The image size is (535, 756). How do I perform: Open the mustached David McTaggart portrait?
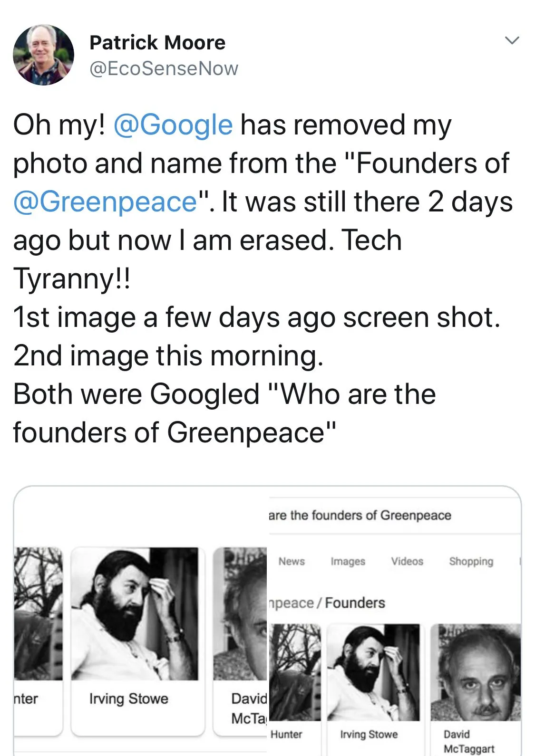point(476,672)
